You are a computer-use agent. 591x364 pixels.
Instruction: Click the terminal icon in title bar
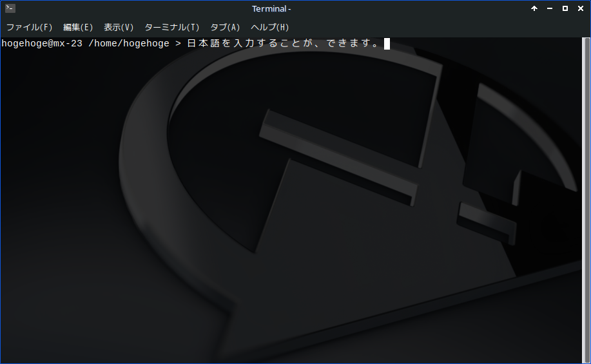(10, 8)
